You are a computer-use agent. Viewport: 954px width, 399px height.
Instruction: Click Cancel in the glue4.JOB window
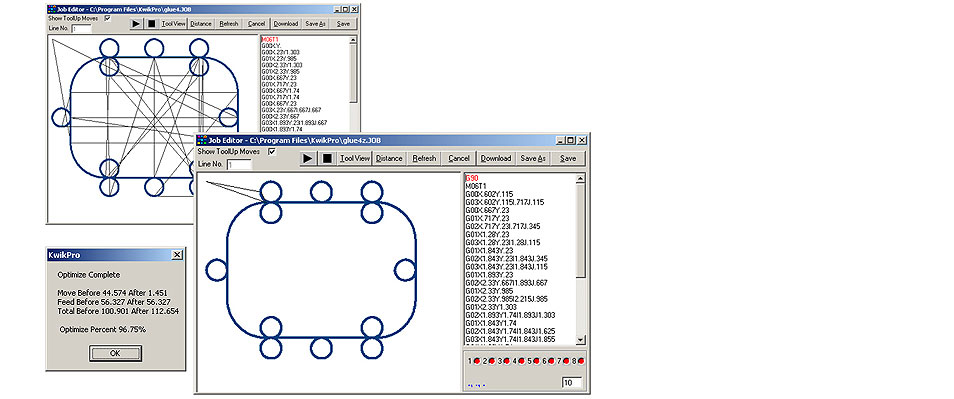point(257,24)
